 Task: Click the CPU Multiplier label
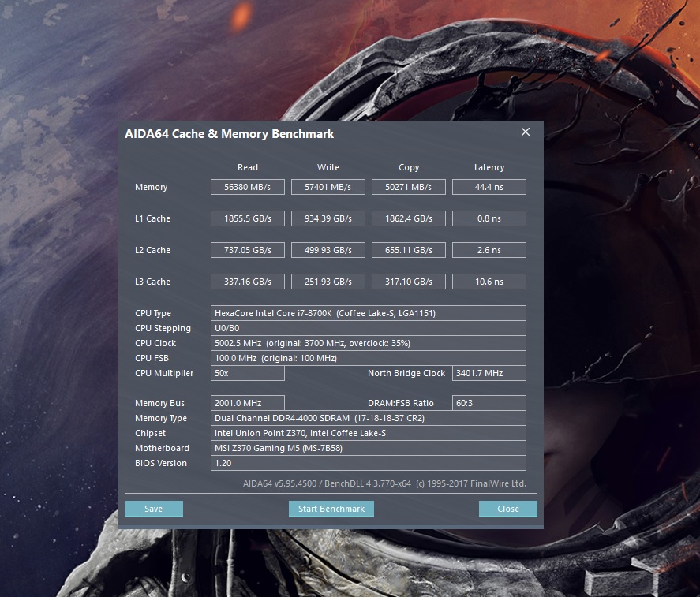164,374
